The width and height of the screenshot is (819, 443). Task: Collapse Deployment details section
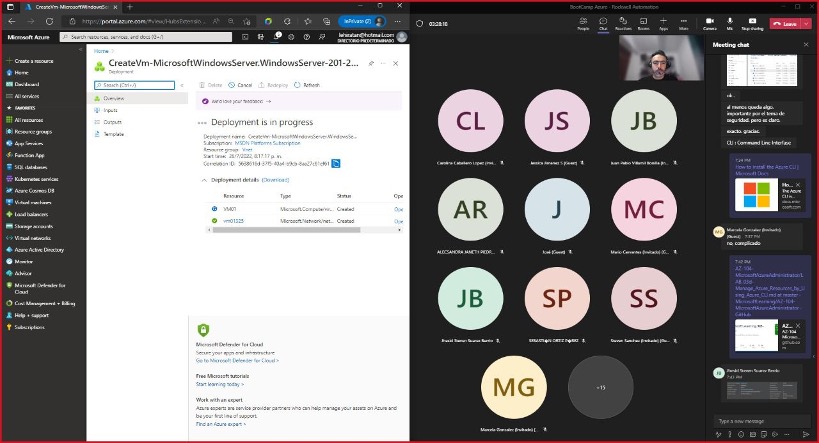(204, 180)
